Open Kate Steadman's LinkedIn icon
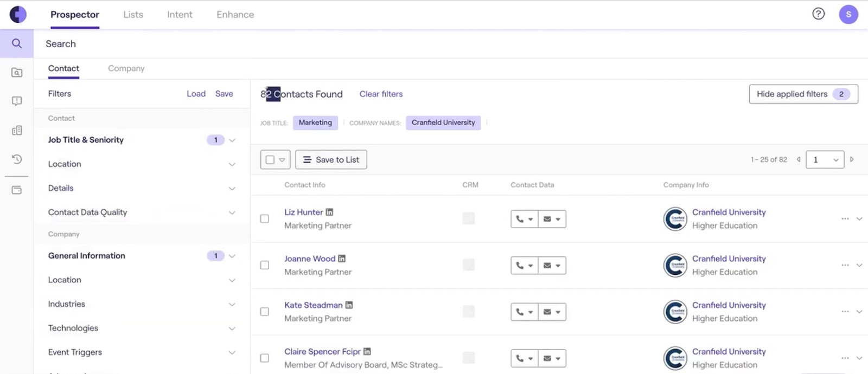868x374 pixels. point(349,305)
